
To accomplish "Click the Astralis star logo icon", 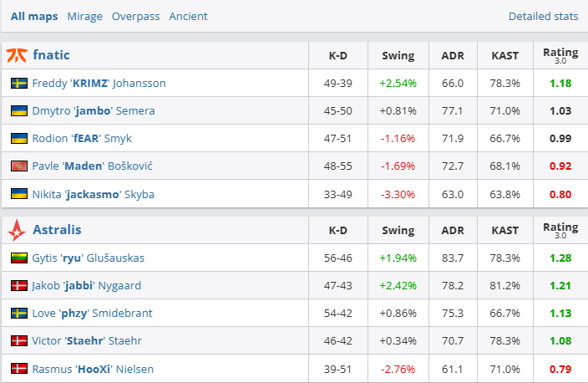I will click(x=17, y=229).
